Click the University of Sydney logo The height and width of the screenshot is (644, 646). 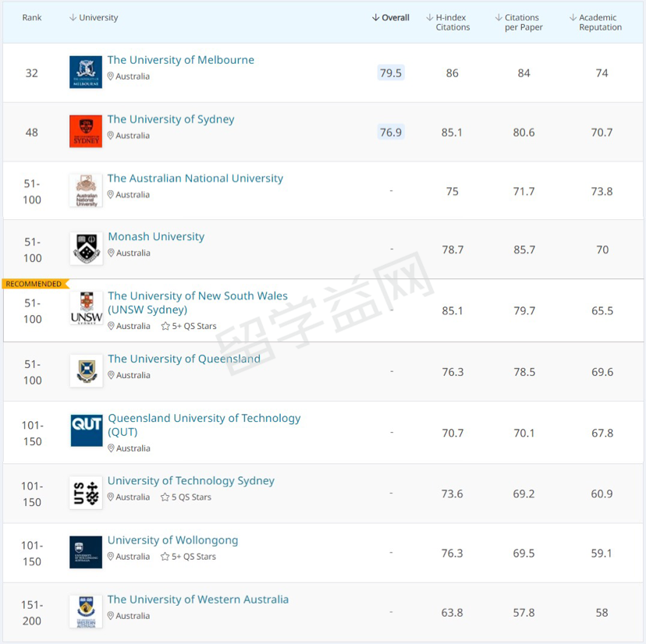point(86,131)
